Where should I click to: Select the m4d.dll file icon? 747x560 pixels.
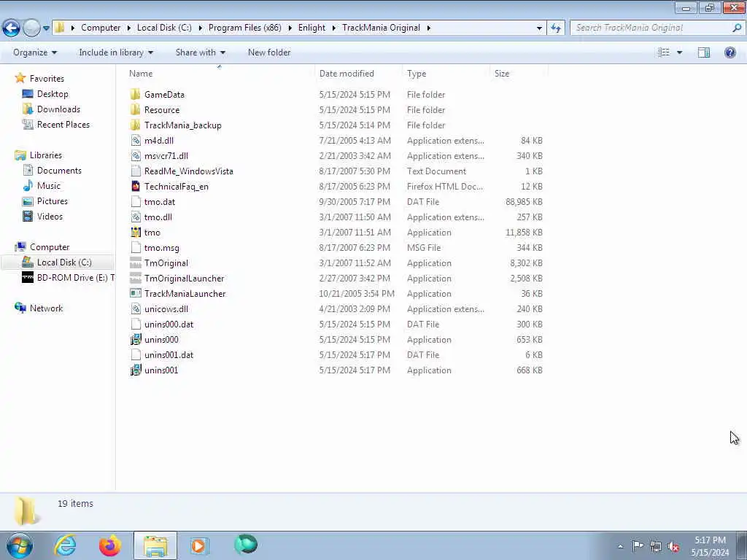click(x=135, y=141)
